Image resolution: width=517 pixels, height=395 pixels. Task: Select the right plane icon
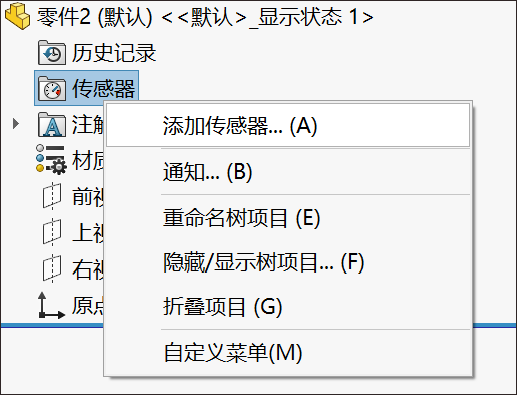pos(52,269)
